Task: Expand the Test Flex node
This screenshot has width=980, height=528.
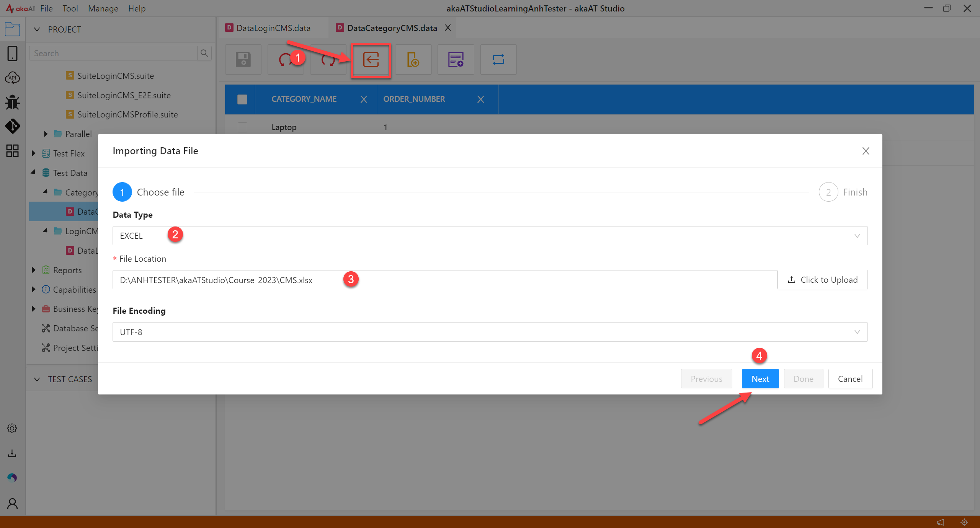Action: [34, 153]
